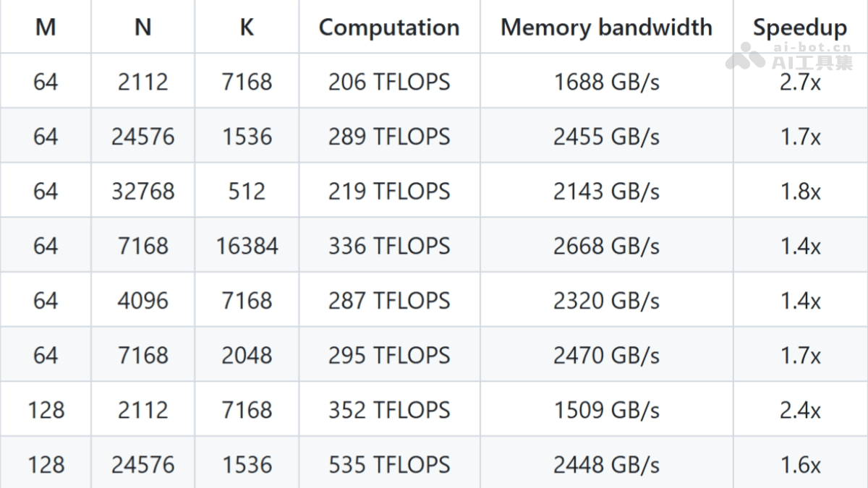
Task: Select the 336 TFLOPS cell
Action: pos(389,247)
